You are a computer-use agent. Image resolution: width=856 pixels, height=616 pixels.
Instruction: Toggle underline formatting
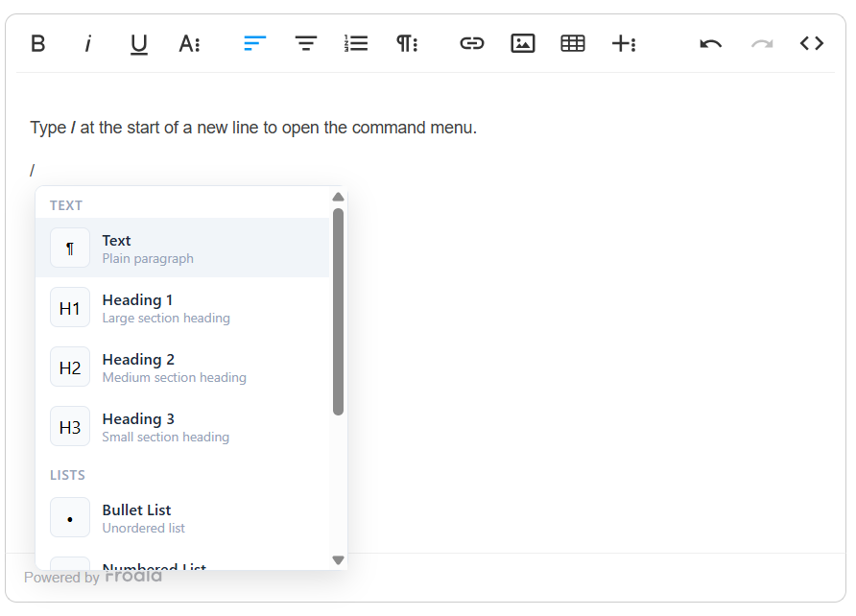[x=138, y=43]
